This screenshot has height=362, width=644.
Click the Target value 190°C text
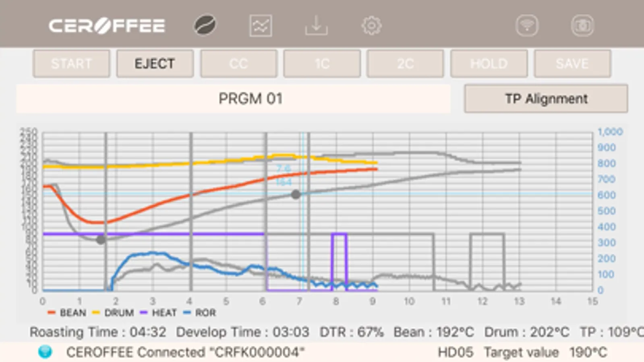545,352
